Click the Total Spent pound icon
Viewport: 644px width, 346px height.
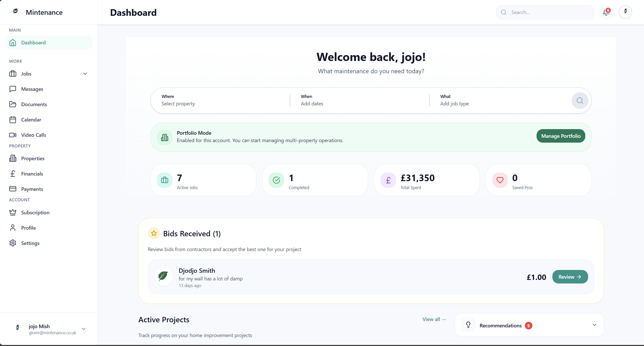coord(388,180)
